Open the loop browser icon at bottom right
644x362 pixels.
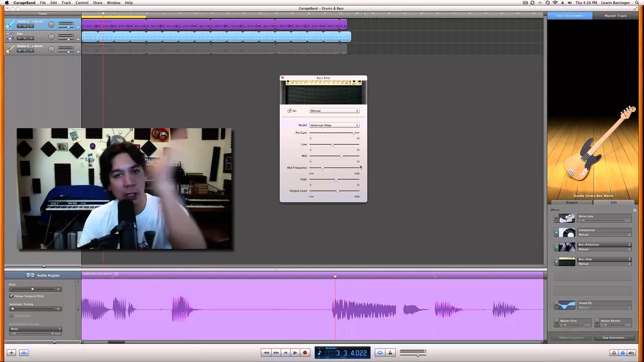(614, 353)
